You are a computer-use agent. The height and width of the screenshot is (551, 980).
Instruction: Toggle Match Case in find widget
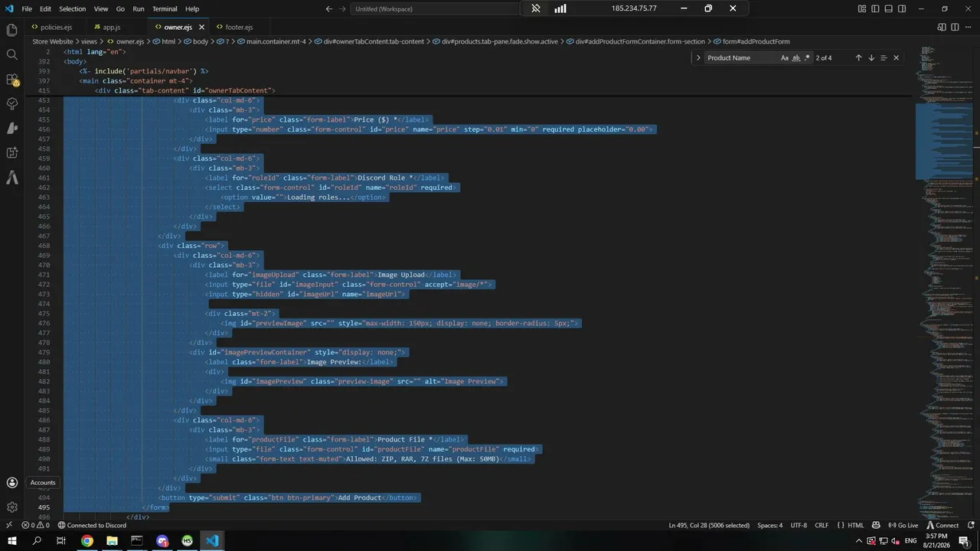(785, 58)
